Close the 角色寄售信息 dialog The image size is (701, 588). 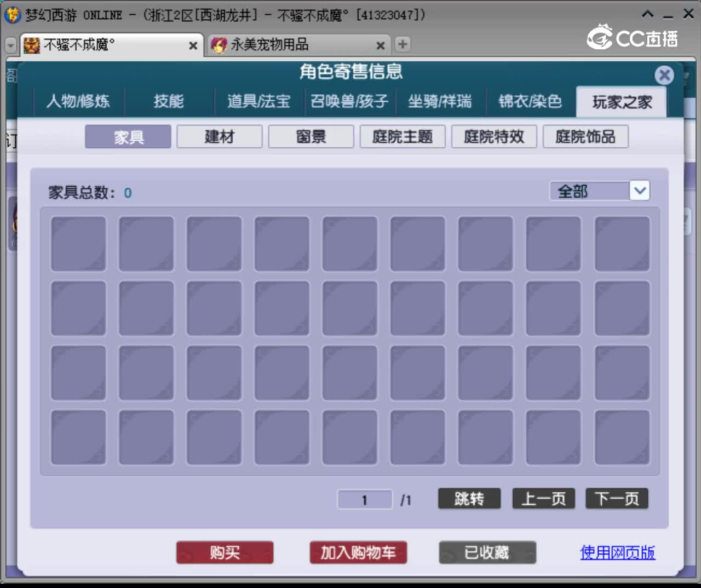click(x=664, y=75)
